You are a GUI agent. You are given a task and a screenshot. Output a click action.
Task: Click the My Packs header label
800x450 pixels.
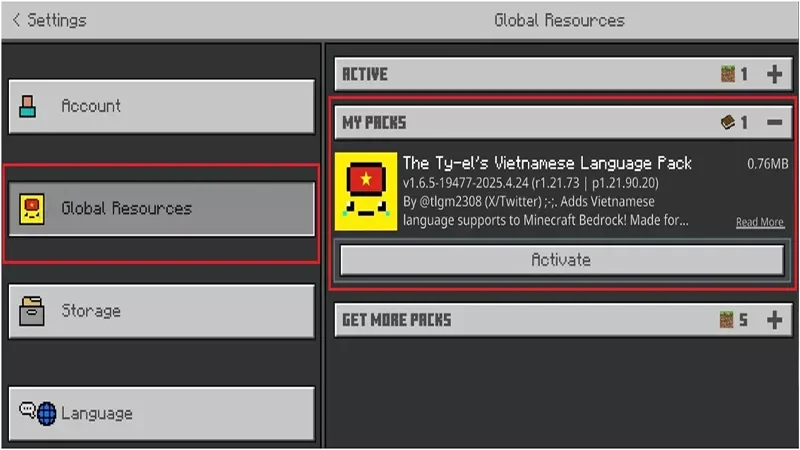point(374,122)
